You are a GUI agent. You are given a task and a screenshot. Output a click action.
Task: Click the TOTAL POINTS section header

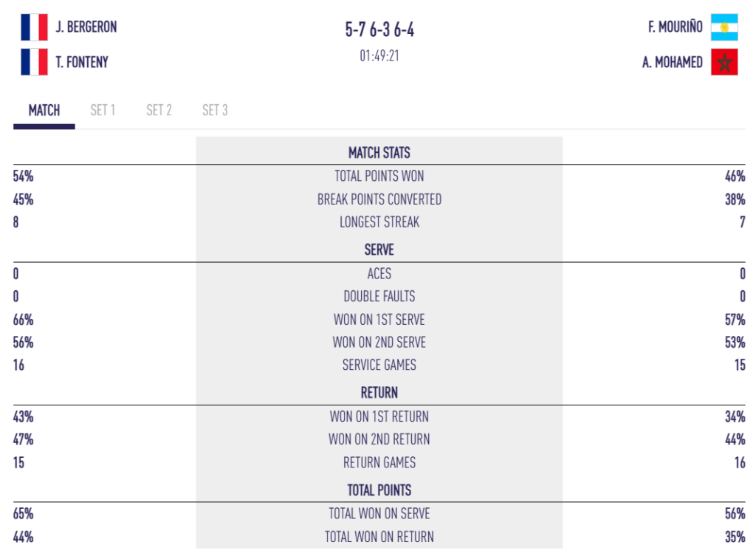(x=379, y=490)
